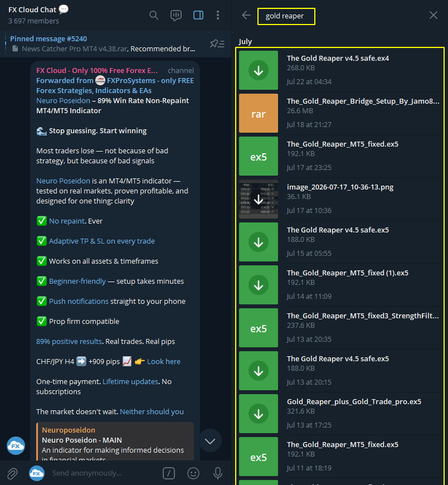Screen dimensions: 448x485
Task: Open the attach file paperclip
Action: click(12, 473)
